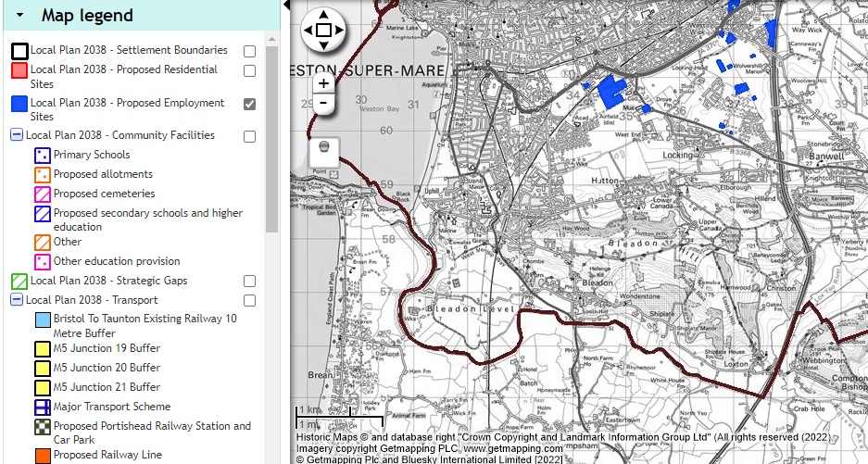Pan the map left with the arrow
This screenshot has width=868, height=464.
(x=308, y=31)
